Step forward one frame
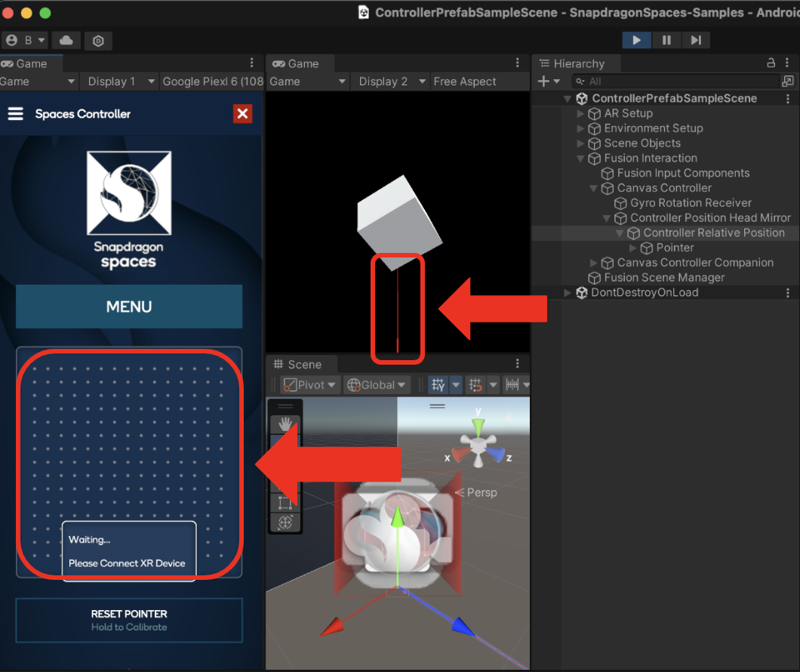Viewport: 800px width, 672px height. pos(695,40)
